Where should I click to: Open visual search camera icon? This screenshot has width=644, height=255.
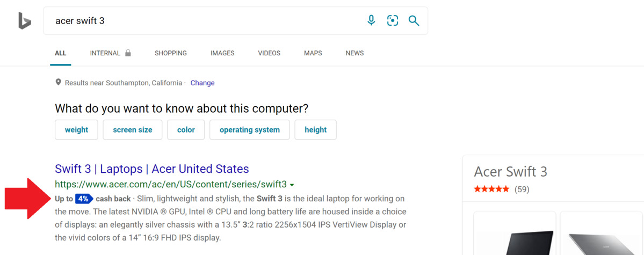pos(393,20)
